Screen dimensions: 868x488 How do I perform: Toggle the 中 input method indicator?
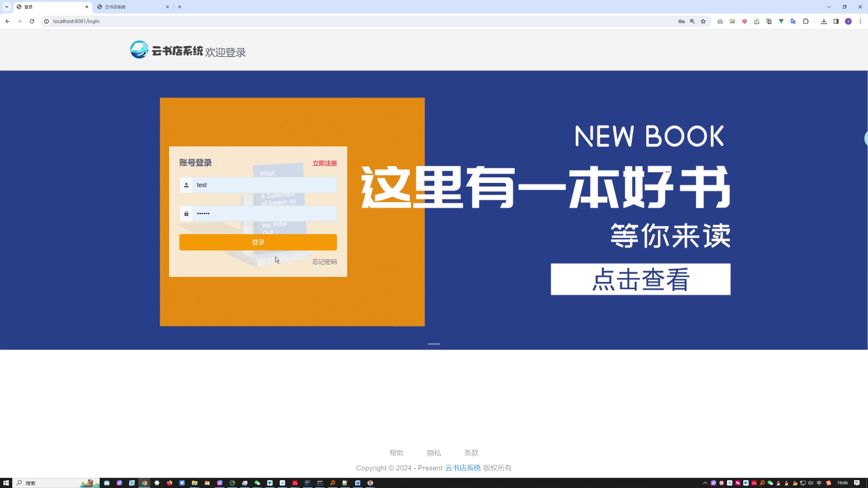[819, 483]
